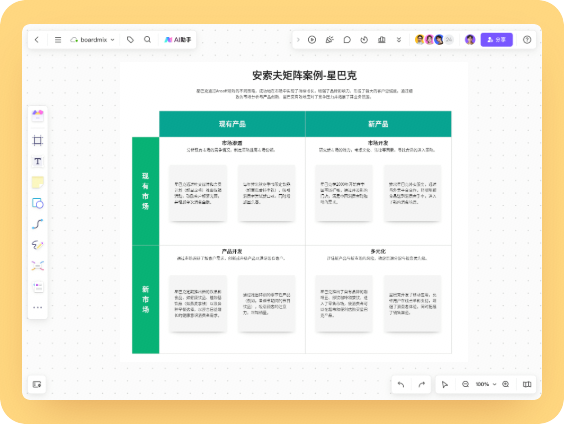Select the 现有产品 header cell
This screenshot has height=424, width=564.
click(x=232, y=124)
